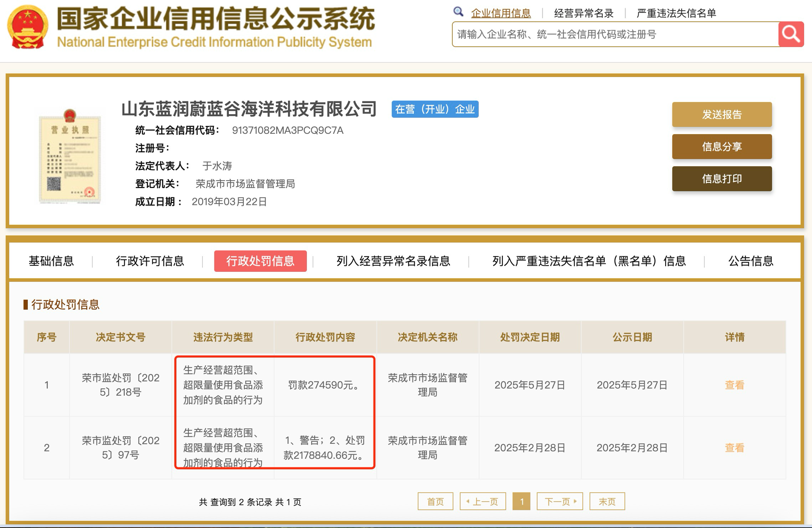Switch to the 行政许可信息 tab
812x528 pixels.
tap(150, 261)
